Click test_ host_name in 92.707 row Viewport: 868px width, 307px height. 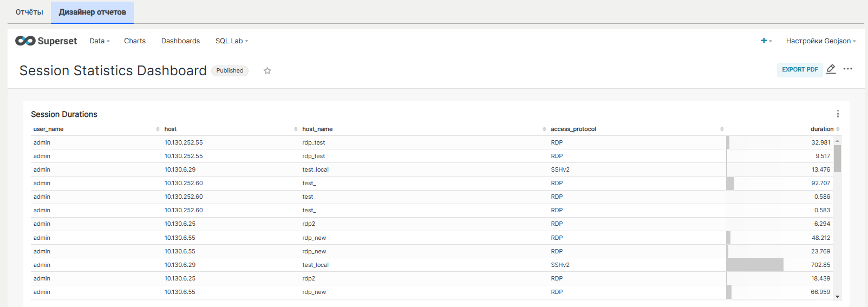click(309, 183)
